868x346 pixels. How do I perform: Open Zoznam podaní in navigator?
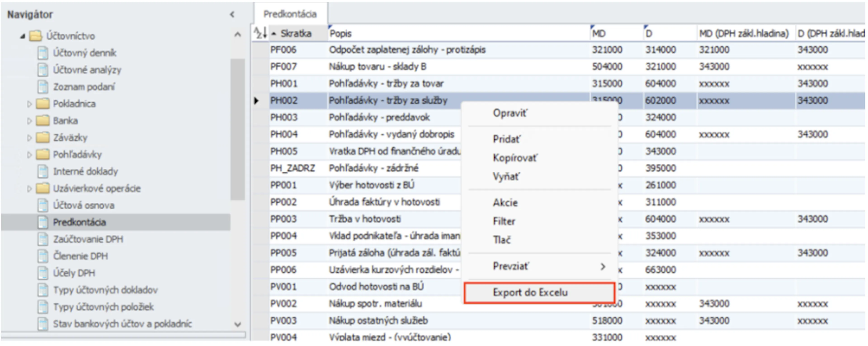click(84, 87)
